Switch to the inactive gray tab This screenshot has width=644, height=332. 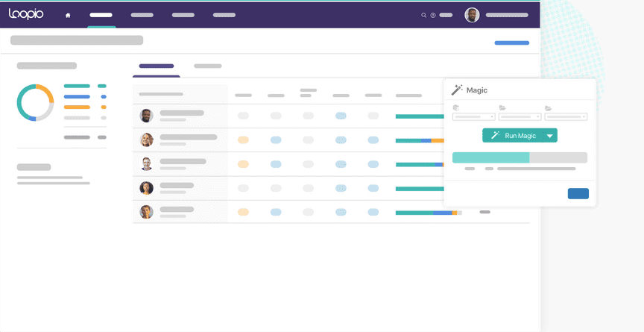[x=208, y=66]
